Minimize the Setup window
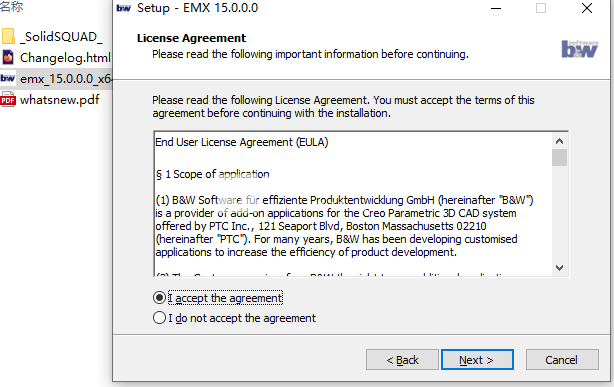The image size is (614, 387). (496, 8)
